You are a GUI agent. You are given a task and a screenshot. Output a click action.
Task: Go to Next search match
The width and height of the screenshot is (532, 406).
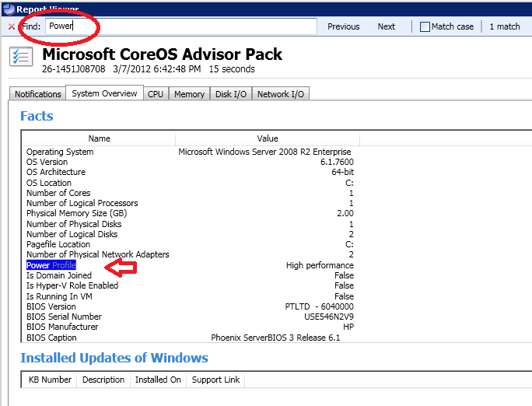(387, 26)
